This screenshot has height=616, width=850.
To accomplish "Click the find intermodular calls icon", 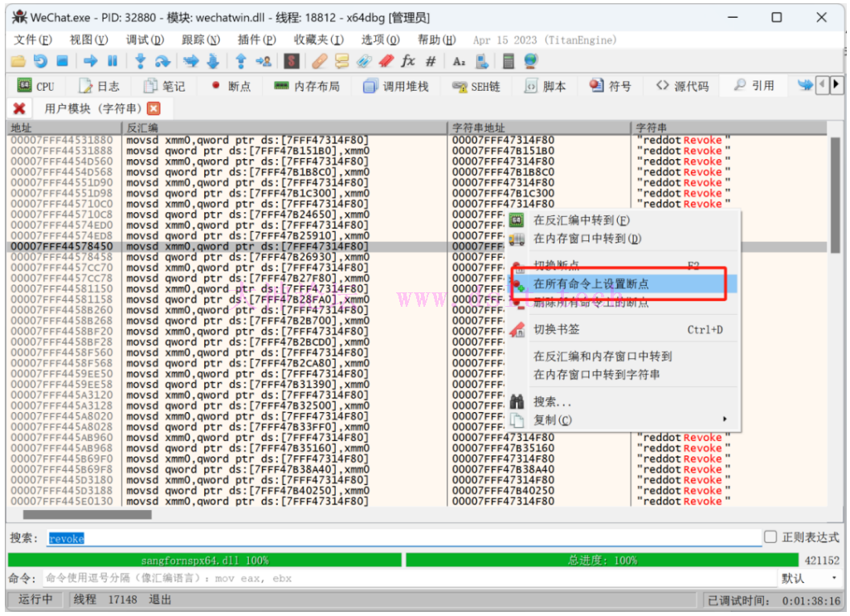I will (481, 61).
